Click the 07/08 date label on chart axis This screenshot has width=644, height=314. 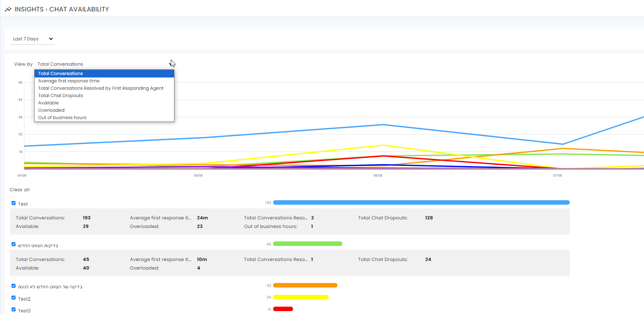(557, 175)
